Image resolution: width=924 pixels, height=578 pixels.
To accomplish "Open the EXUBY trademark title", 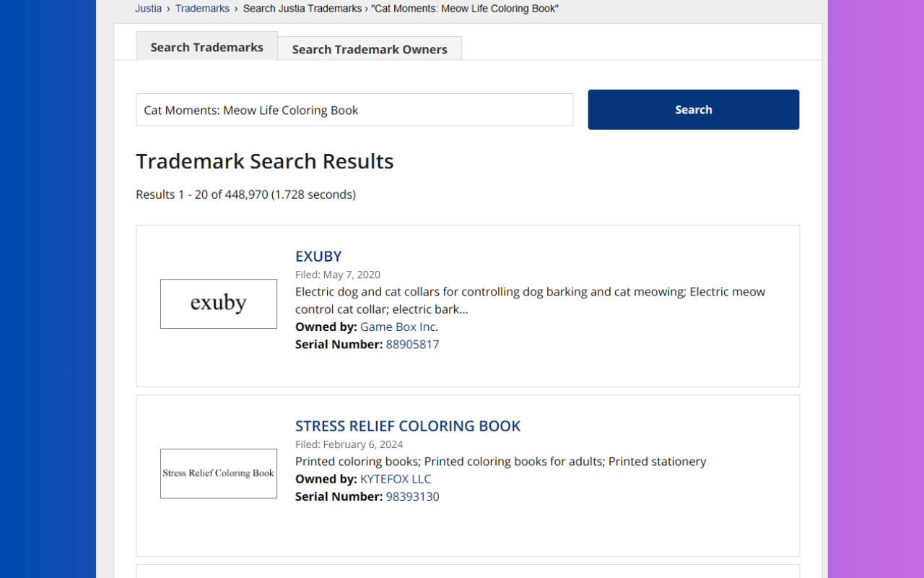I will (318, 256).
